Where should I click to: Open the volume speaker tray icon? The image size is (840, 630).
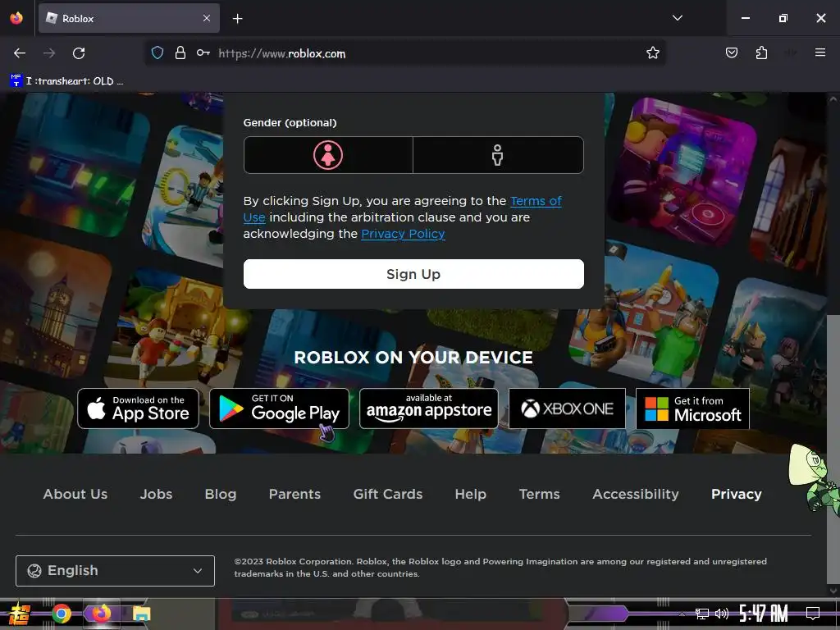point(722,614)
